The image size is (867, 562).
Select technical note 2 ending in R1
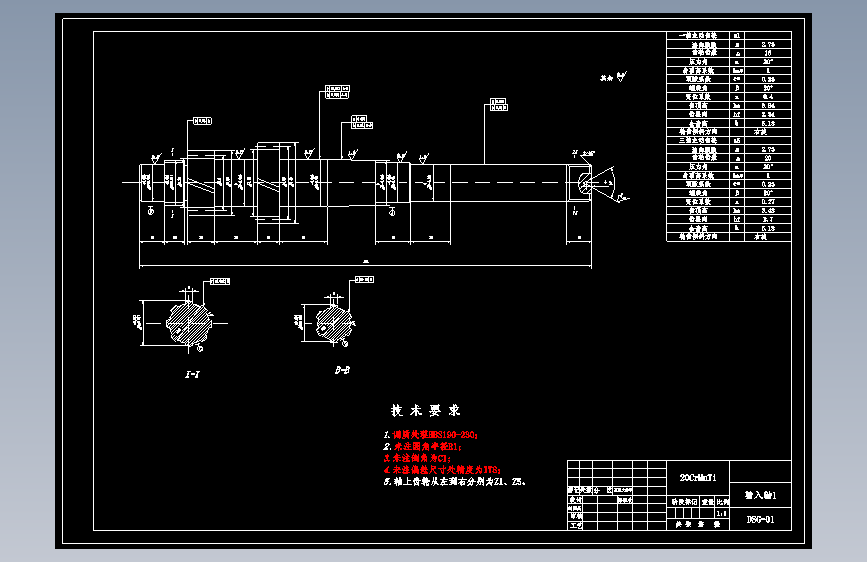tap(423, 446)
